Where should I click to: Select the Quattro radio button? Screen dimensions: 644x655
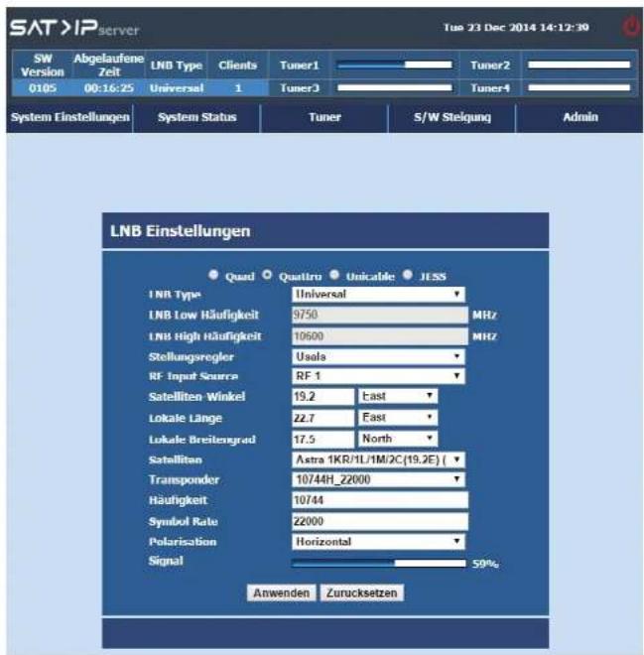(x=267, y=275)
